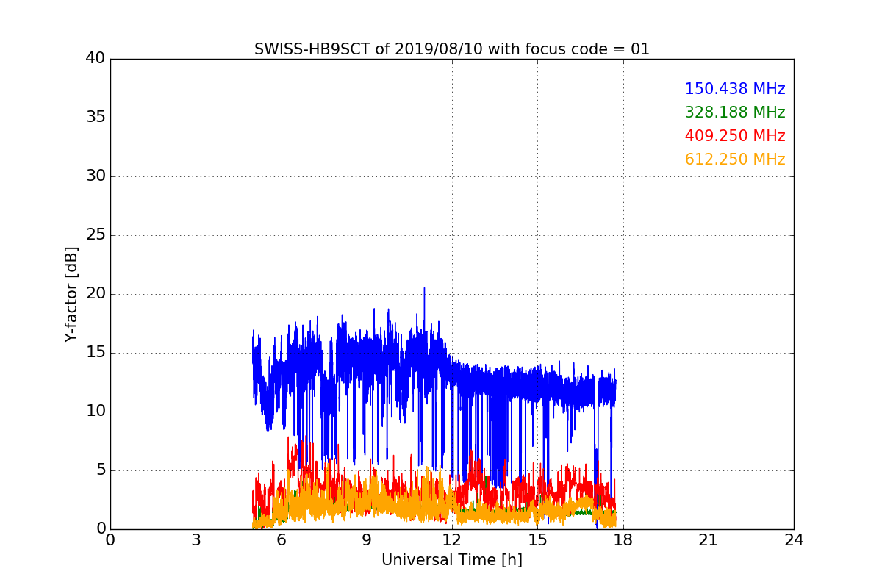This screenshot has height=588, width=882.
Task: Select the 328.188 MHz legend label
Action: click(735, 112)
